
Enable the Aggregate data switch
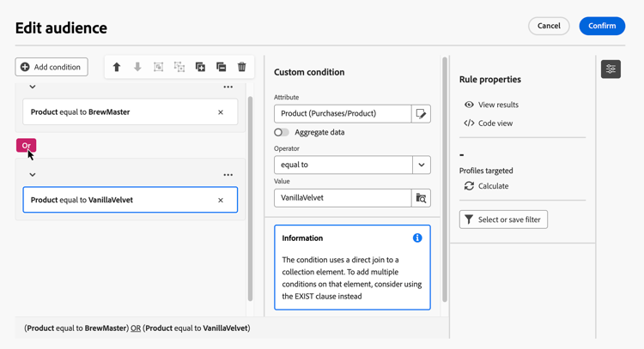pyautogui.click(x=282, y=132)
